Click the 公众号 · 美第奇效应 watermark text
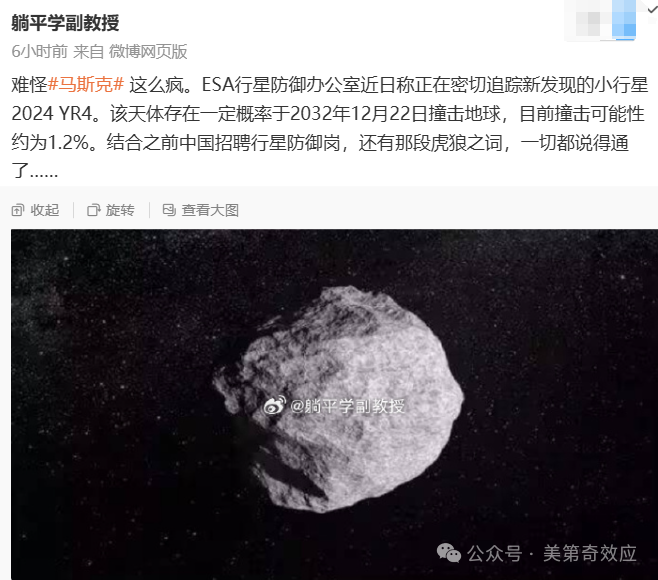Viewport: 658px width, 580px height. [552, 553]
